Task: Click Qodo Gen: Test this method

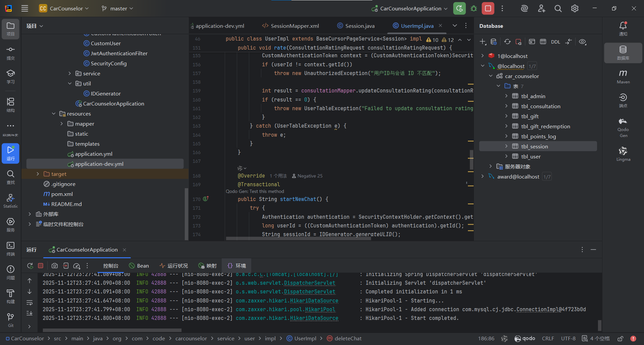Action: [x=255, y=191]
